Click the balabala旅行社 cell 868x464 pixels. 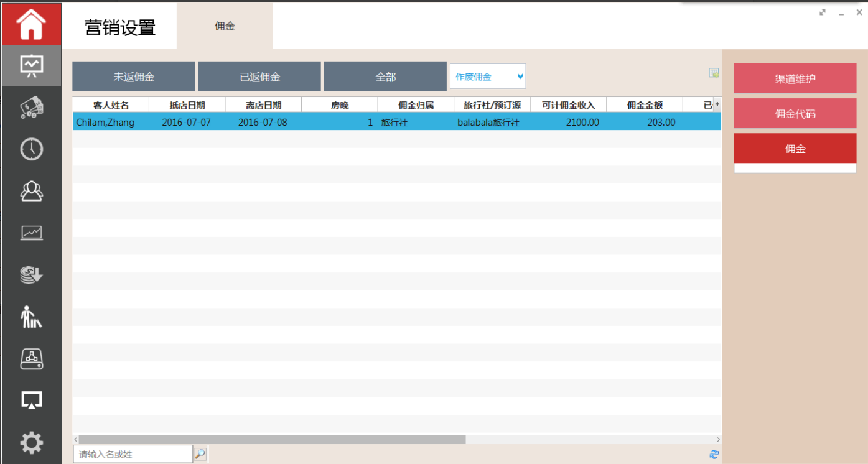click(492, 122)
